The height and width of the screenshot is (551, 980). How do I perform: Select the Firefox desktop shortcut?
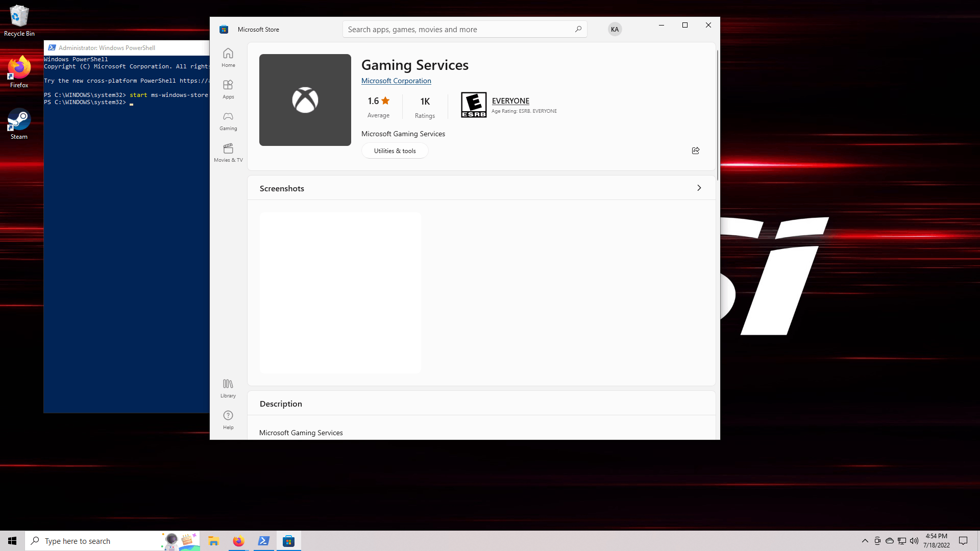pos(19,72)
